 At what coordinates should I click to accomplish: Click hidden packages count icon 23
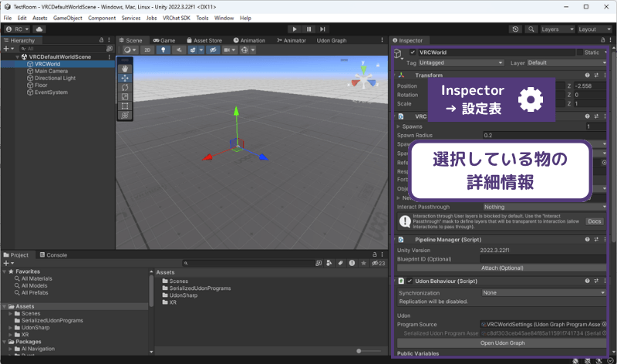pyautogui.click(x=379, y=263)
